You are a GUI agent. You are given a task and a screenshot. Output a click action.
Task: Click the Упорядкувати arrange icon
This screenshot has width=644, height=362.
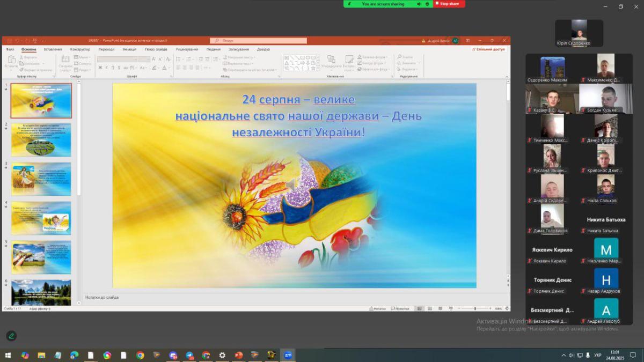[x=331, y=63]
